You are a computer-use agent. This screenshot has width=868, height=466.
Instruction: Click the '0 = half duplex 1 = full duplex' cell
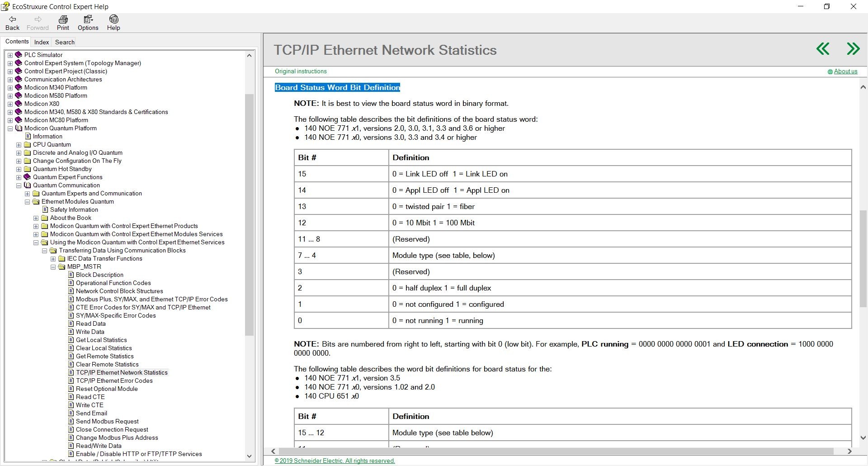click(620, 288)
